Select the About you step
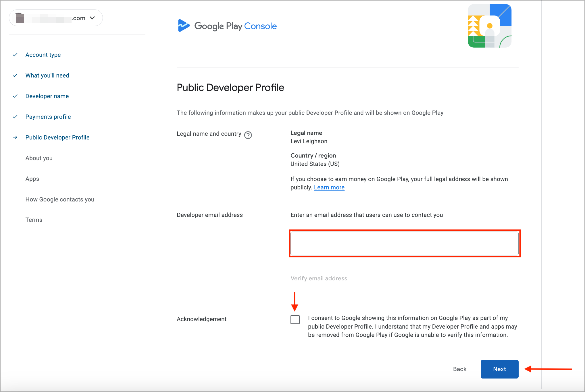 (x=39, y=158)
